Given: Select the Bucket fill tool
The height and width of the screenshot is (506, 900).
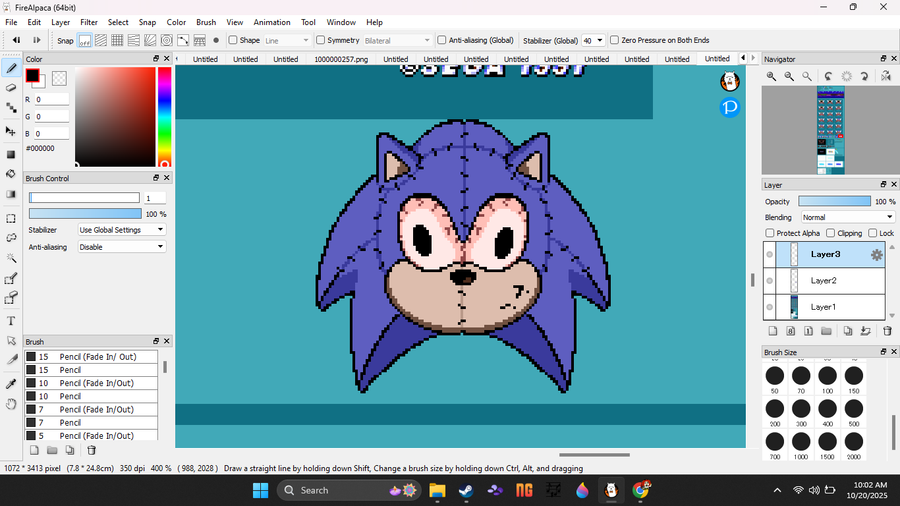Looking at the screenshot, I should pos(11,174).
